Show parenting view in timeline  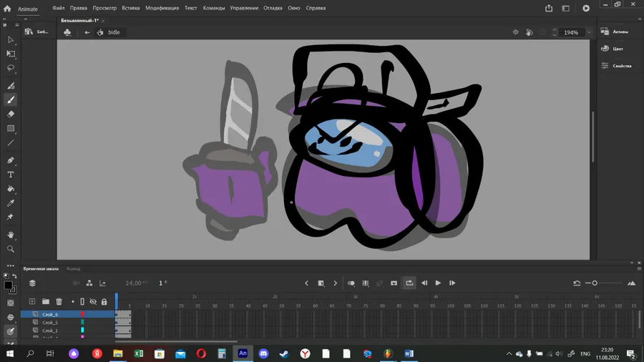click(x=89, y=283)
